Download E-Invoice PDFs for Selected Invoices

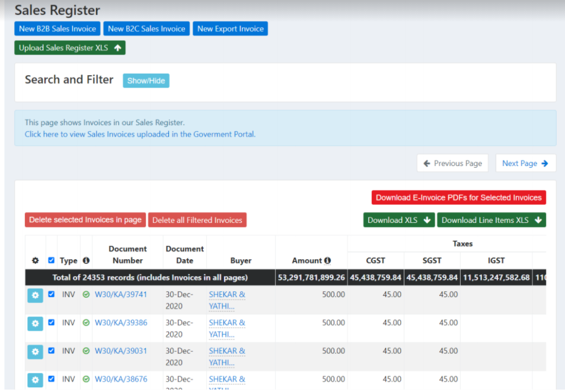[x=459, y=197]
